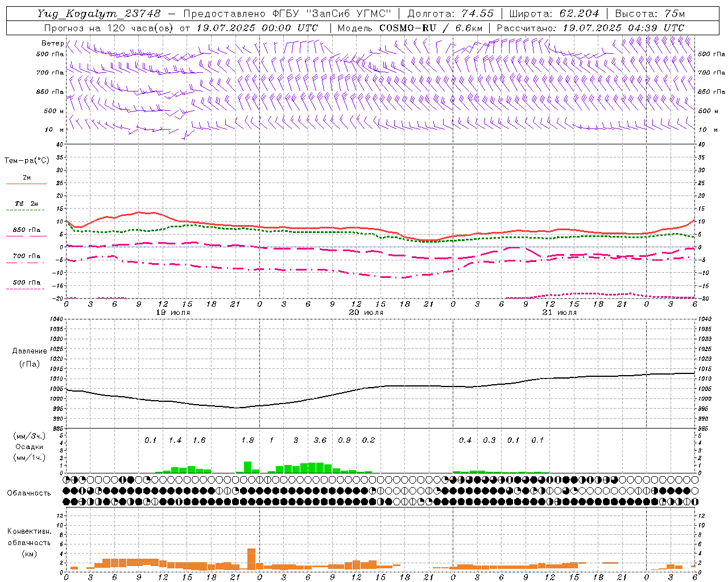Click the 0.4 precipitation value
Screen dimensions: 728x582
click(465, 440)
